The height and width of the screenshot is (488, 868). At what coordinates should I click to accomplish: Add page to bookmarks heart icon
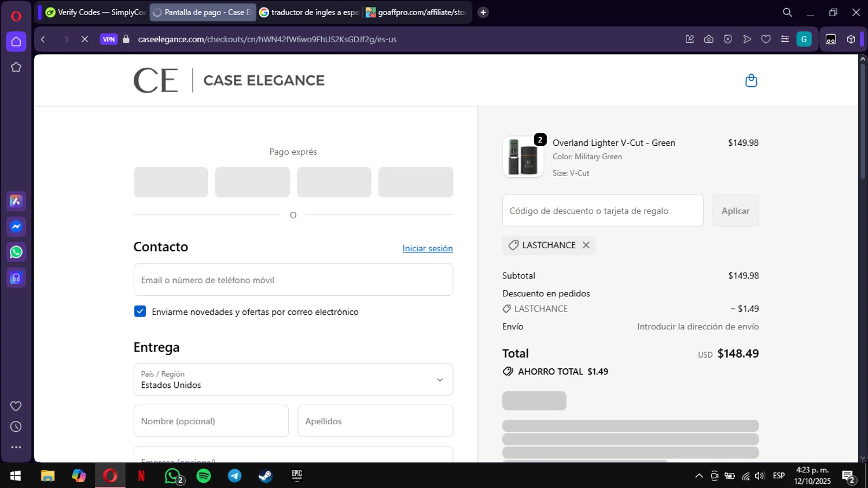coord(766,39)
